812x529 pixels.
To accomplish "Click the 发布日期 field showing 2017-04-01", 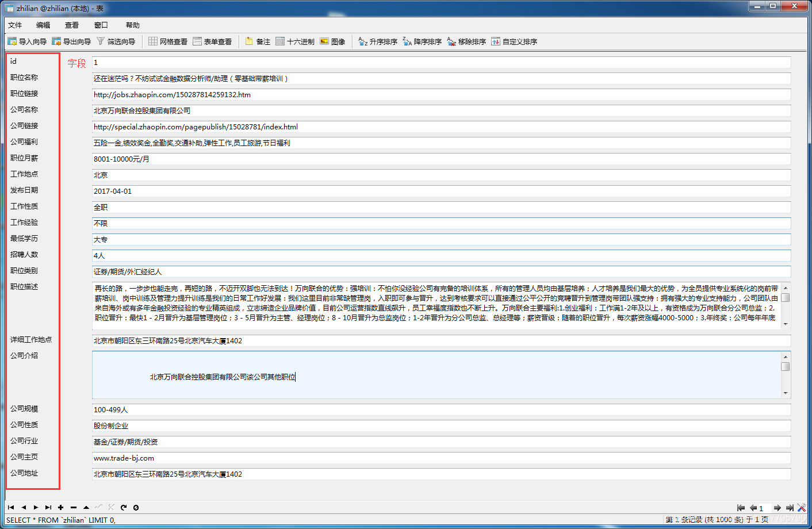I will (x=441, y=191).
